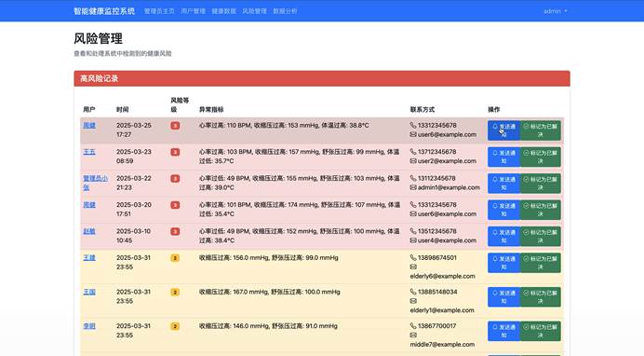
Task: Send notification for user4@example.com row
Action: [504, 237]
